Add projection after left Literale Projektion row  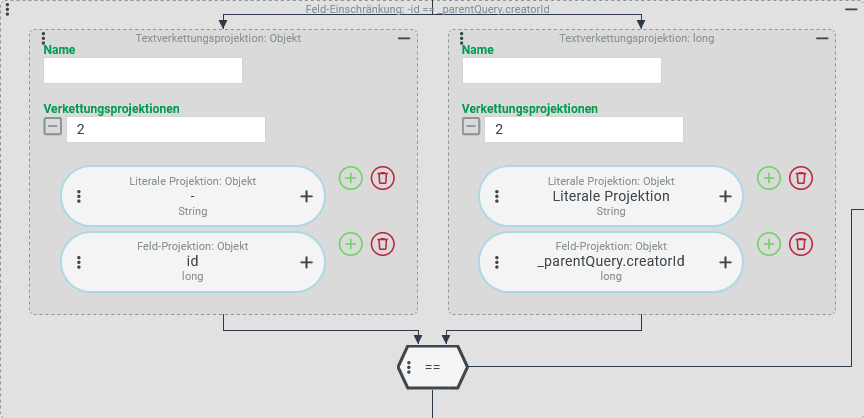(x=350, y=178)
